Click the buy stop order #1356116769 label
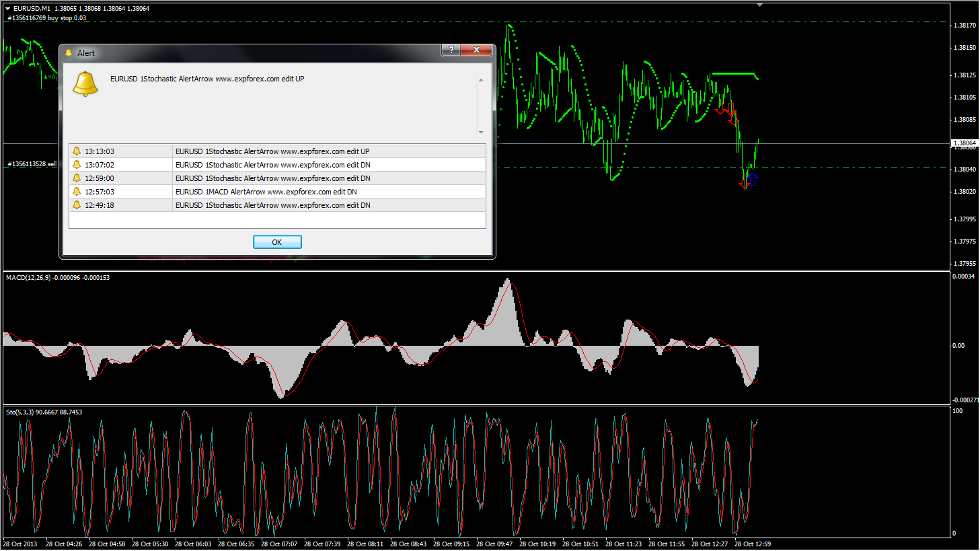Image resolution: width=980 pixels, height=551 pixels. coord(47,18)
